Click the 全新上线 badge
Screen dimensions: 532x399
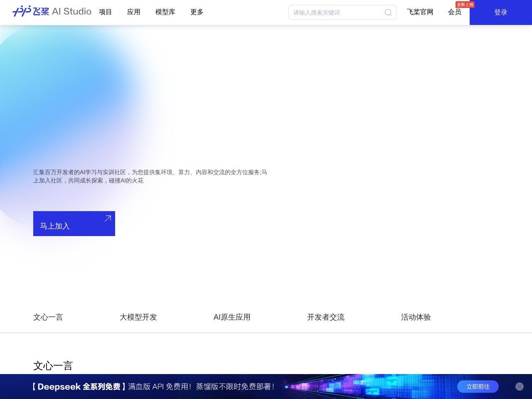(x=465, y=5)
